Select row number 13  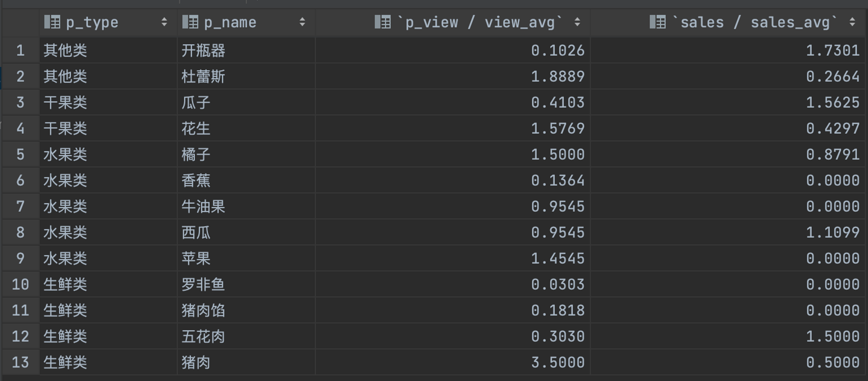coord(20,363)
